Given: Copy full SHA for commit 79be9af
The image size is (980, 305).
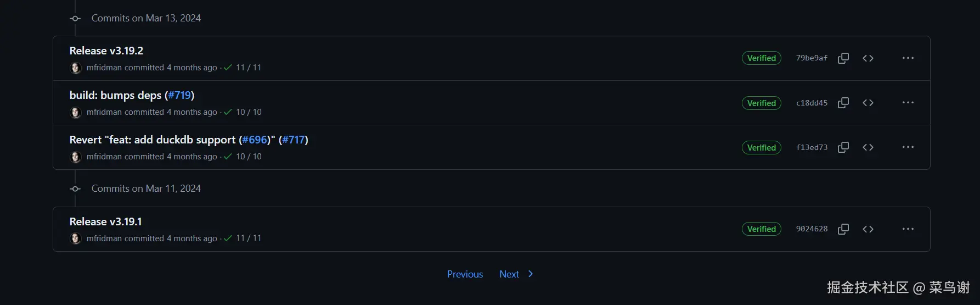Looking at the screenshot, I should [x=843, y=58].
